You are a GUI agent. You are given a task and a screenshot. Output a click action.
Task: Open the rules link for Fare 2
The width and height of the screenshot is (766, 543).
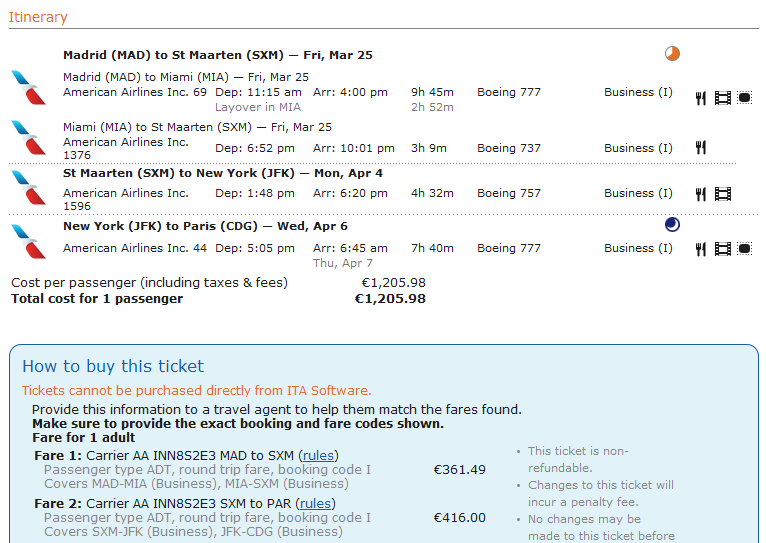pyautogui.click(x=318, y=503)
